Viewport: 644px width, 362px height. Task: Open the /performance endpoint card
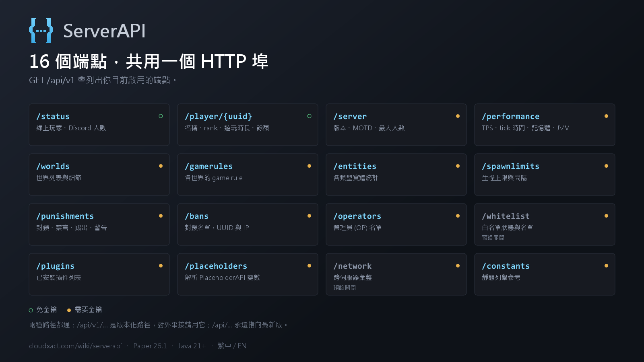545,125
